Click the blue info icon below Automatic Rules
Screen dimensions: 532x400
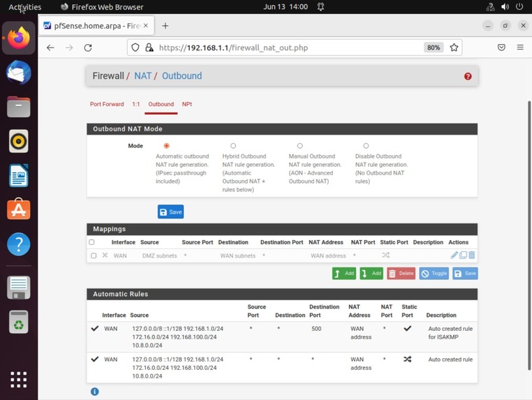tap(95, 392)
